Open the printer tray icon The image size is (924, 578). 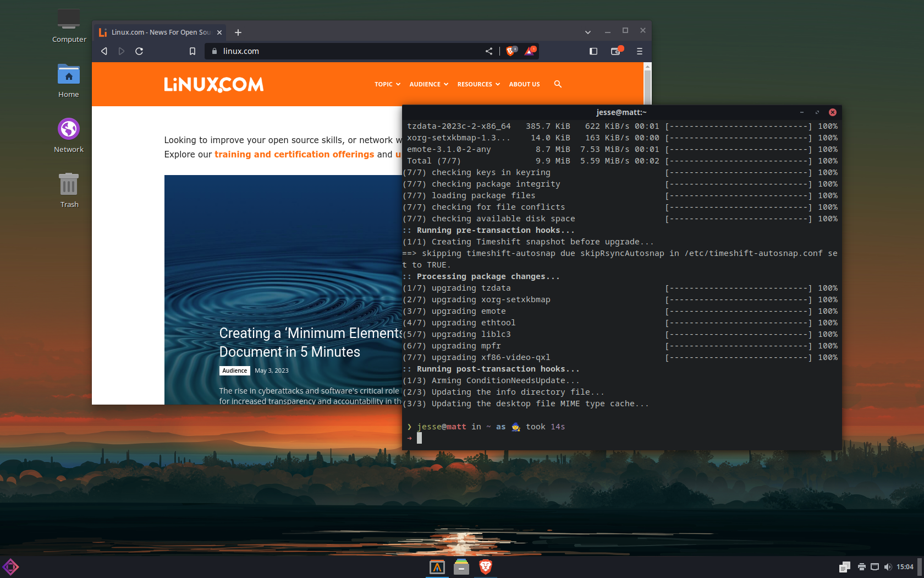pos(862,567)
